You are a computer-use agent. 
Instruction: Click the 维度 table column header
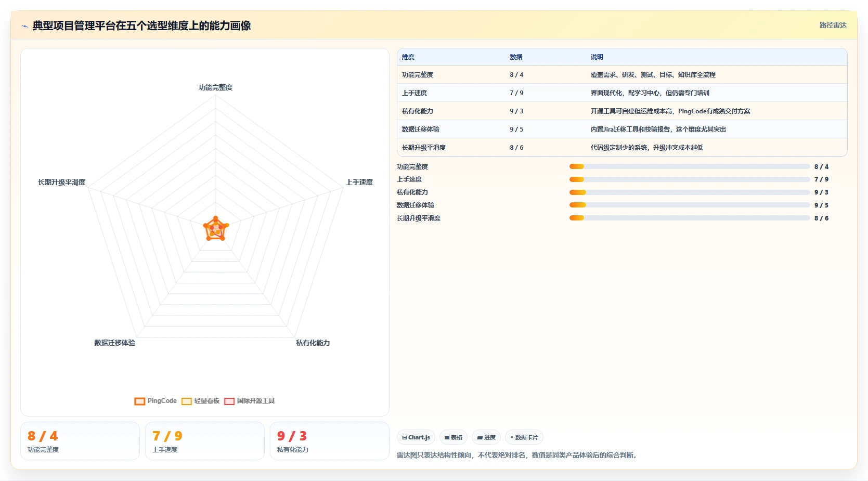[x=408, y=57]
